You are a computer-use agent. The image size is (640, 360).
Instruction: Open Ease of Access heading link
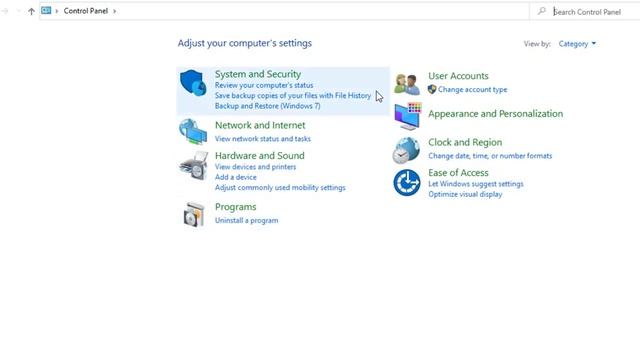[x=458, y=173]
